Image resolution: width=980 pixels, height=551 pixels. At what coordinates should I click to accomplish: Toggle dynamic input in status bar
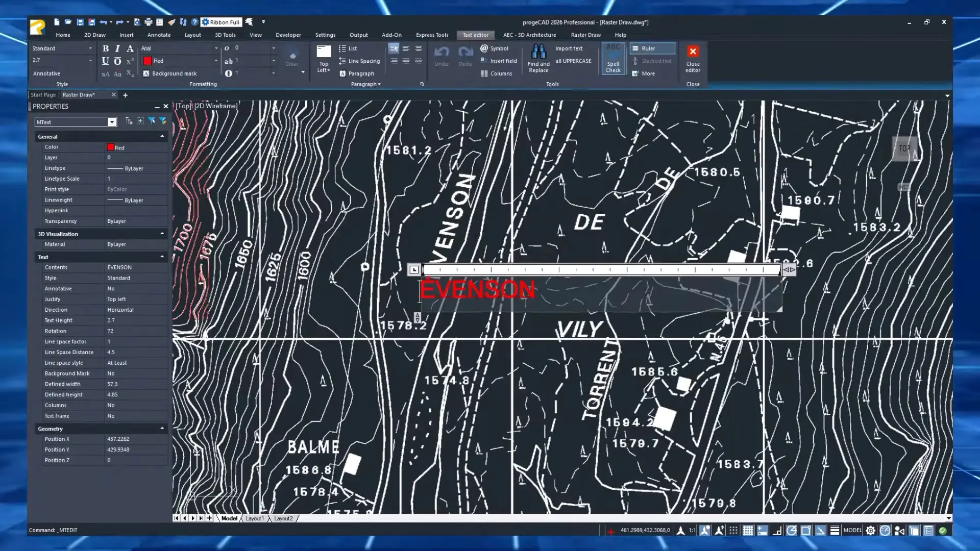point(762,531)
